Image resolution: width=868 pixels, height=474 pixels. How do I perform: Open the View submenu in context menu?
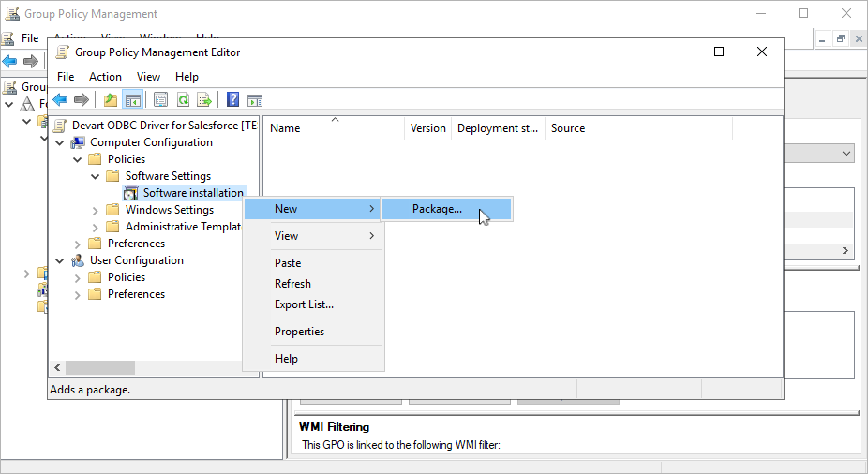[313, 236]
